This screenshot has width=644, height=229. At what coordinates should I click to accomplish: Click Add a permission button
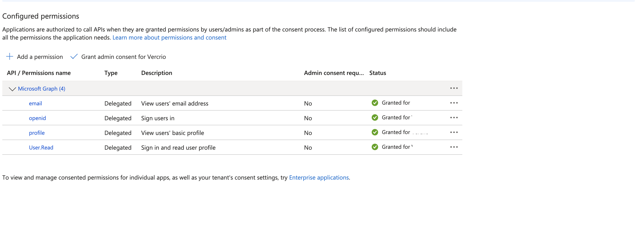point(34,57)
